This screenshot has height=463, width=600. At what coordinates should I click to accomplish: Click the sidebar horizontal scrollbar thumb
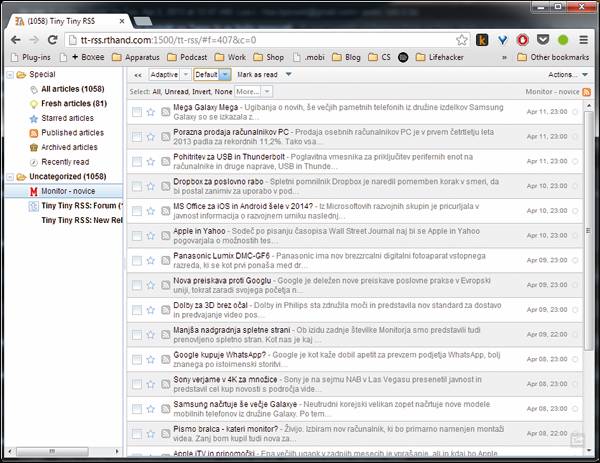click(x=52, y=452)
